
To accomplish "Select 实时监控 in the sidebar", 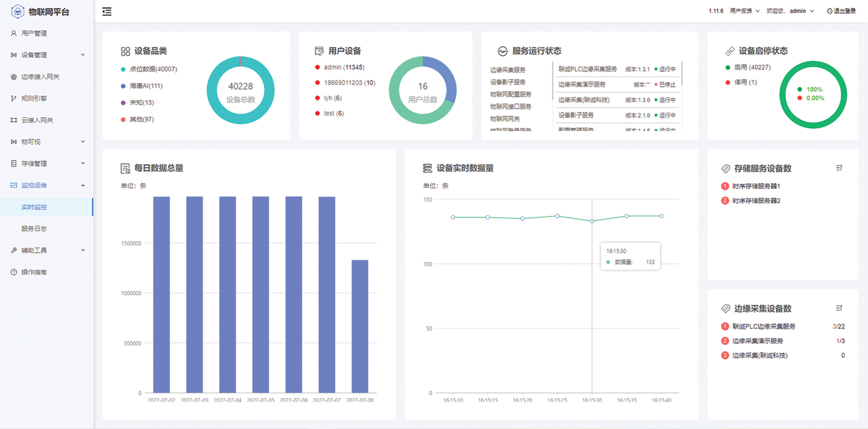I will pos(34,207).
